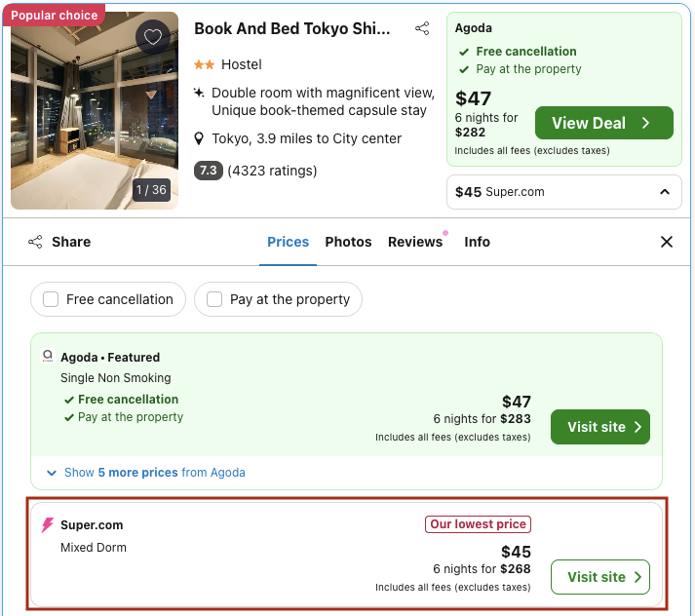Save hotel with the heart icon
Screen dimensions: 695x616
pos(152,38)
